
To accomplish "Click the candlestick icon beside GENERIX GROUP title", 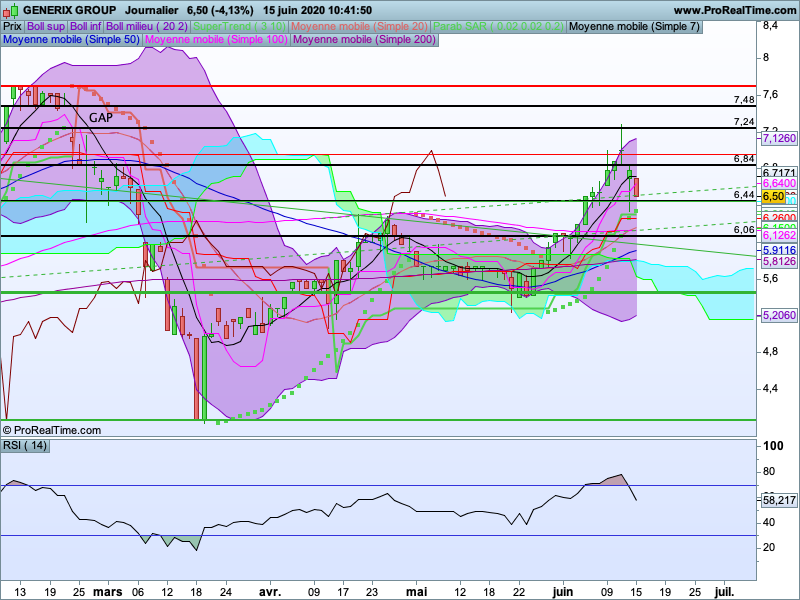I will pos(10,10).
